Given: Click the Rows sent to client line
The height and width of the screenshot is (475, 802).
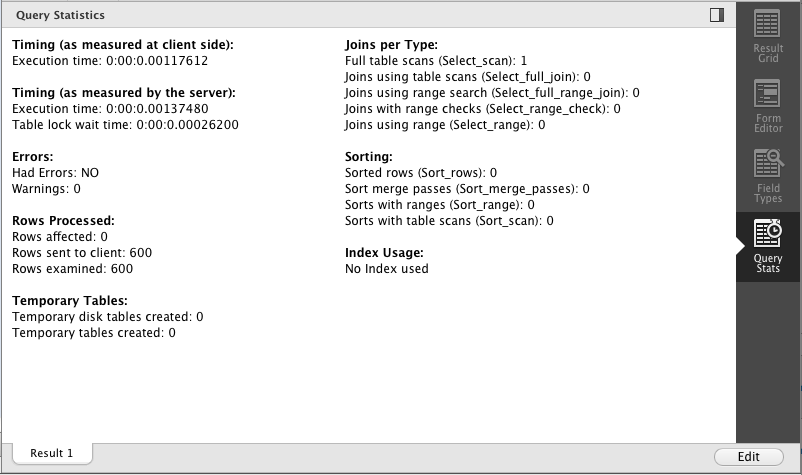Looking at the screenshot, I should (82, 253).
